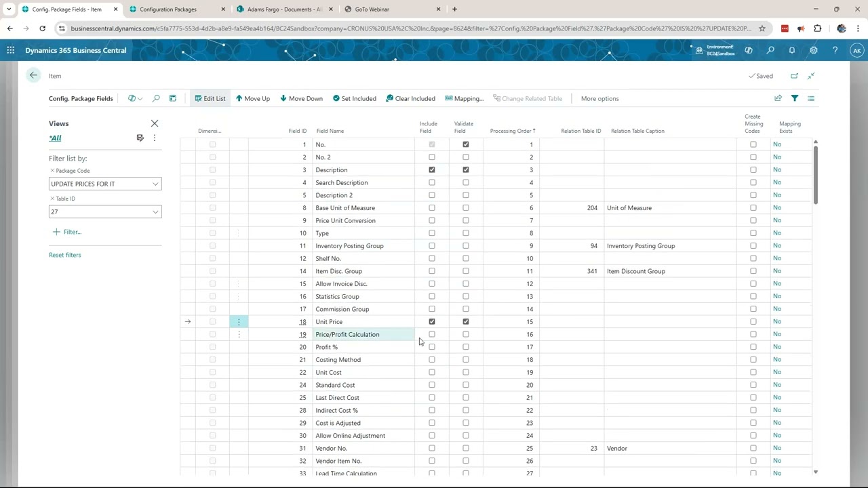868x488 pixels.
Task: Close the Views filter pane
Action: [155, 123]
